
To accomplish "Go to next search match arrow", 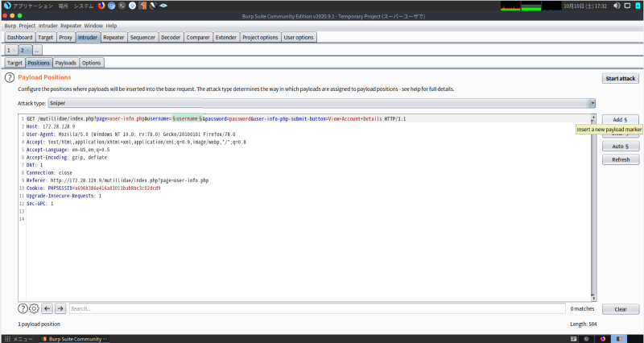I will (x=60, y=308).
